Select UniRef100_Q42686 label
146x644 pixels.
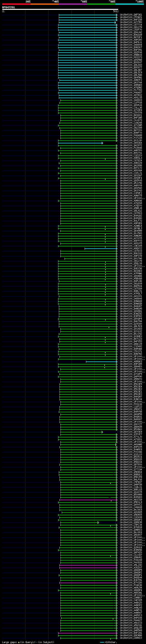pos(131,165)
